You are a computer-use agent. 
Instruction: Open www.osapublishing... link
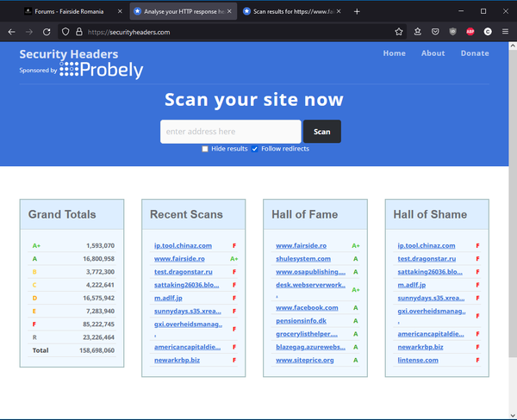pyautogui.click(x=310, y=272)
